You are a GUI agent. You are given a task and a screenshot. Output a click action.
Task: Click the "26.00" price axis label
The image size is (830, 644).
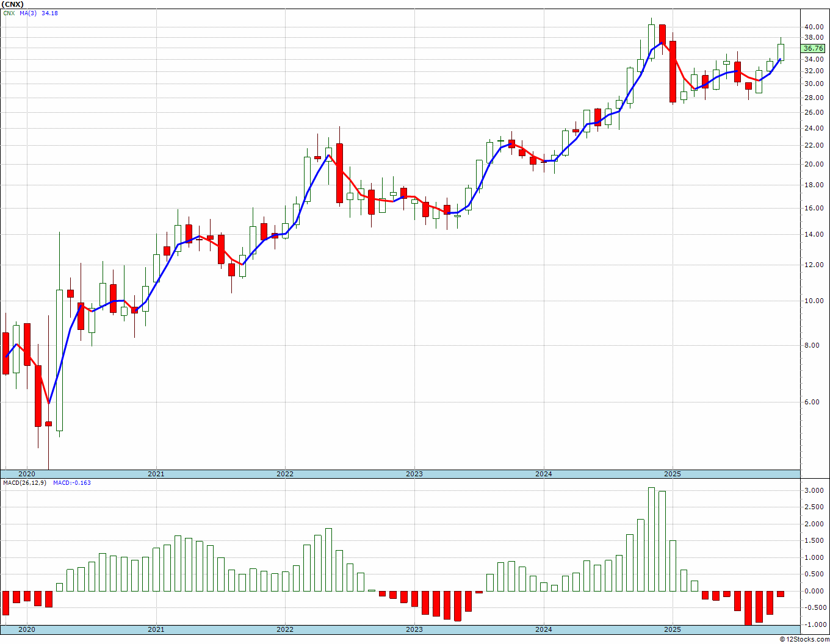coord(814,112)
